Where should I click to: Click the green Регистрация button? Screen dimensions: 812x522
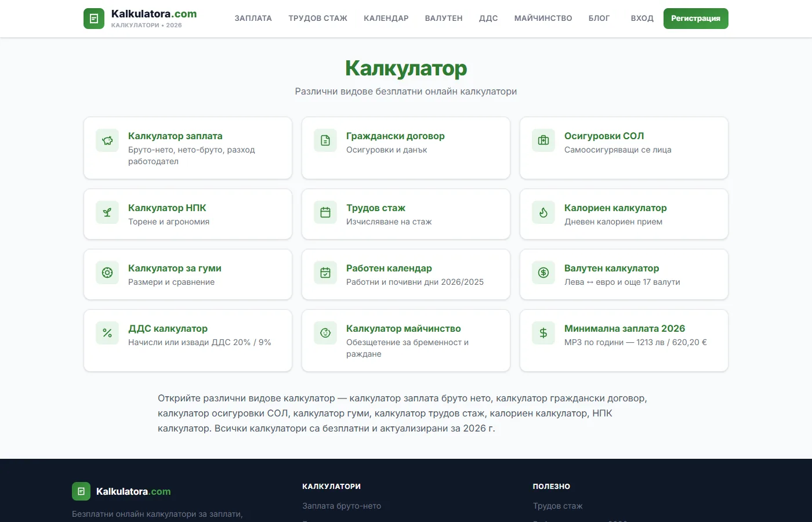click(696, 19)
